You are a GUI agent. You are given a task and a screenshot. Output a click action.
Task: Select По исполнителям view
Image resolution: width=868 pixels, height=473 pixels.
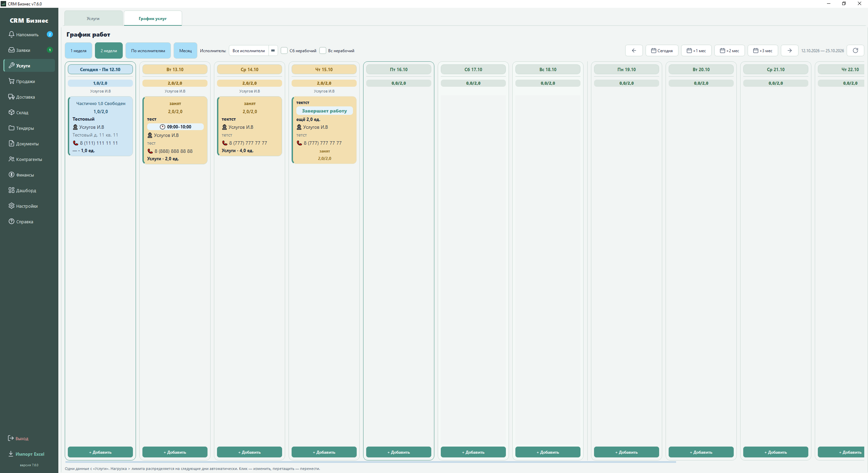click(x=148, y=50)
